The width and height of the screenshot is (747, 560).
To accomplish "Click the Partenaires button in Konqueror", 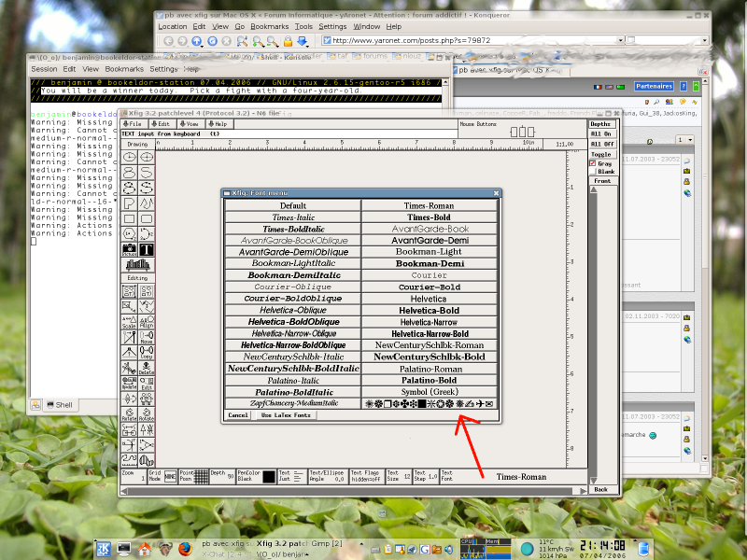I will pos(654,86).
